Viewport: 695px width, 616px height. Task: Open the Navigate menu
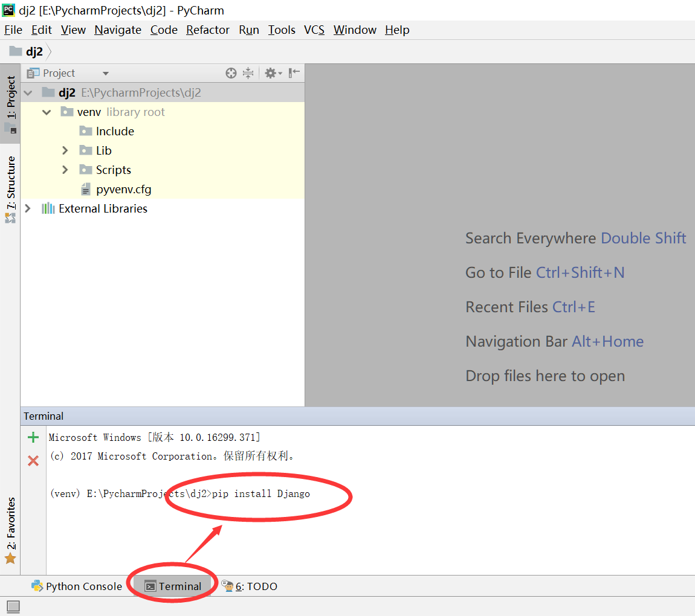(x=118, y=30)
